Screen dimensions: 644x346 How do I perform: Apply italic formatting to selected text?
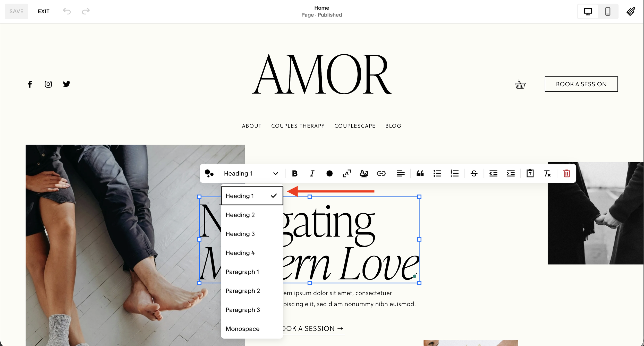312,173
